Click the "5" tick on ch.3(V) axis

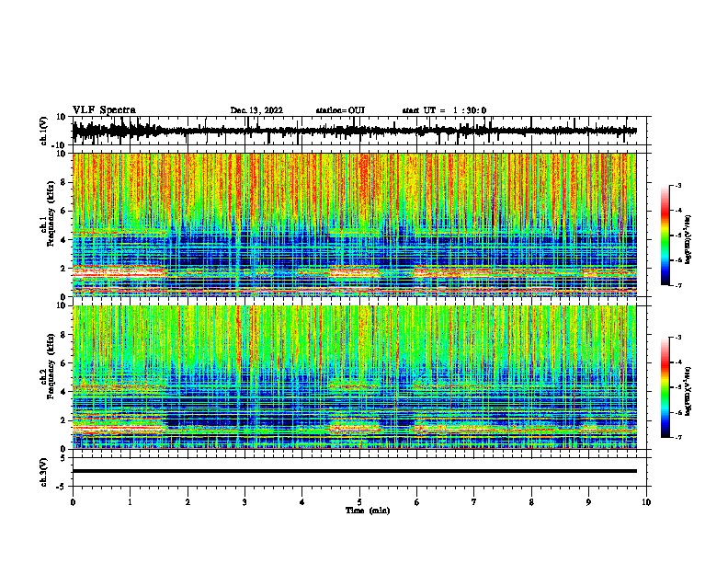[63, 458]
